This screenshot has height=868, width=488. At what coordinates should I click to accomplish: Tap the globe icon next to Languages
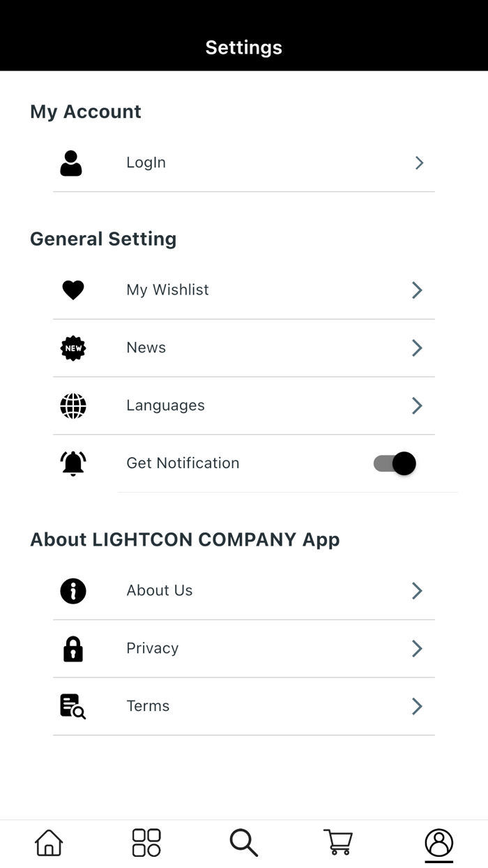(x=73, y=405)
